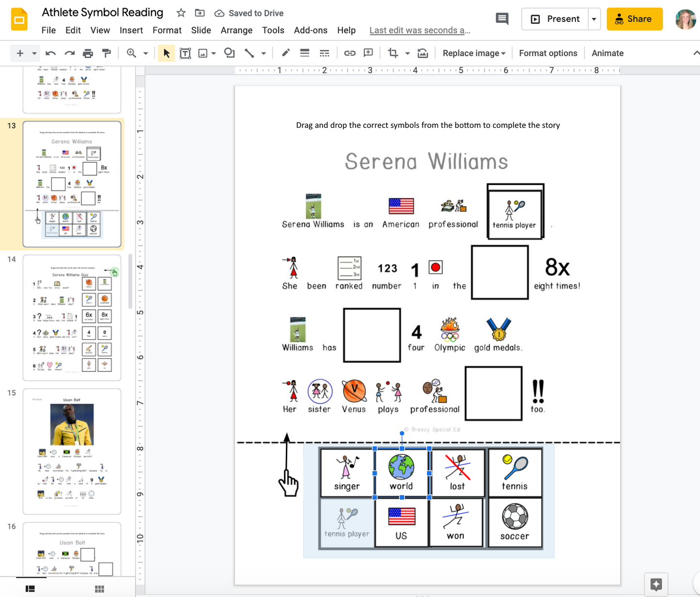Star the Athlete Symbol Reading document
The width and height of the screenshot is (700, 597).
pyautogui.click(x=181, y=13)
